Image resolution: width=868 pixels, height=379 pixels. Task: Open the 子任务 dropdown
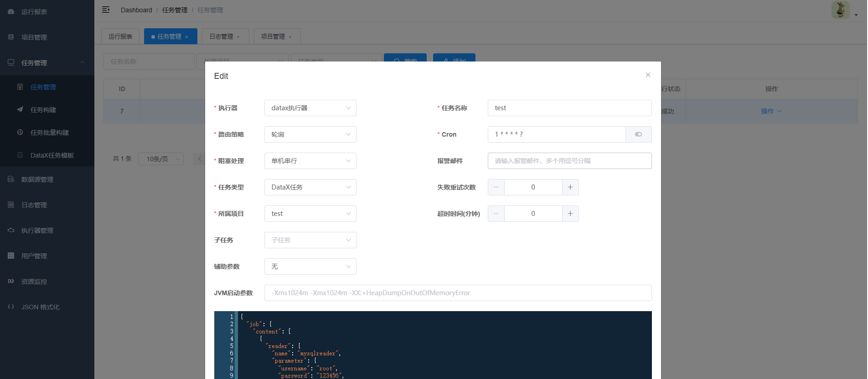pyautogui.click(x=310, y=240)
